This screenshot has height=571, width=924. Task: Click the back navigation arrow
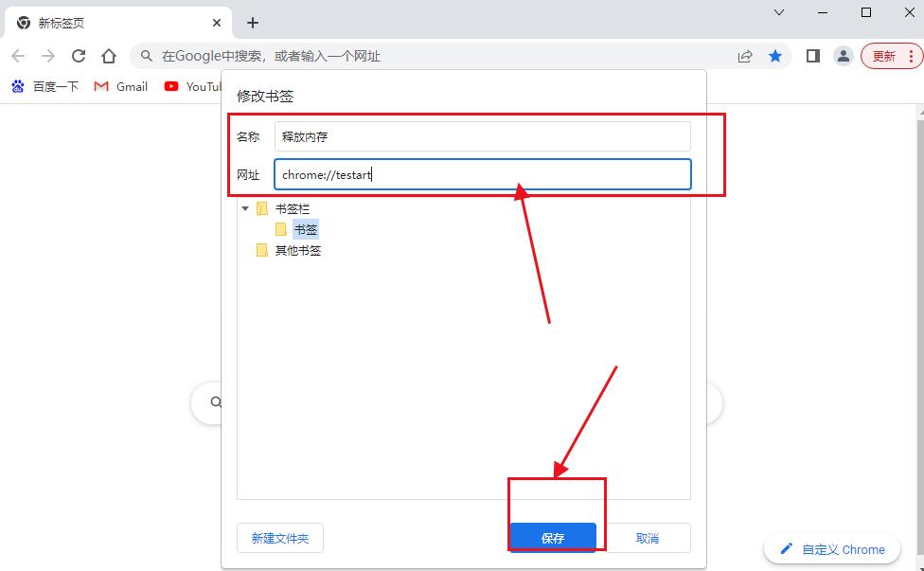pyautogui.click(x=18, y=56)
